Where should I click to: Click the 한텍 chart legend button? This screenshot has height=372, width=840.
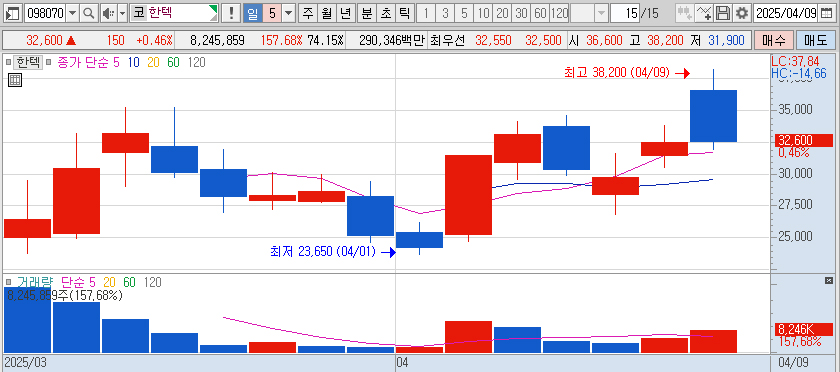[28, 62]
